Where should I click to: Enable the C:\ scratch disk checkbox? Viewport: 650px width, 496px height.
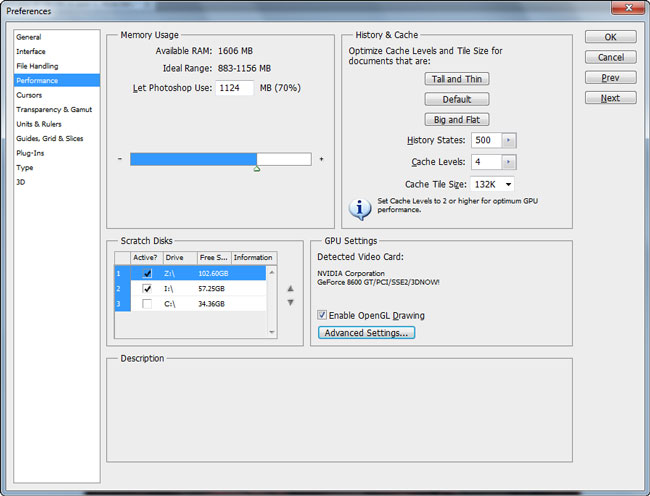[x=148, y=303]
